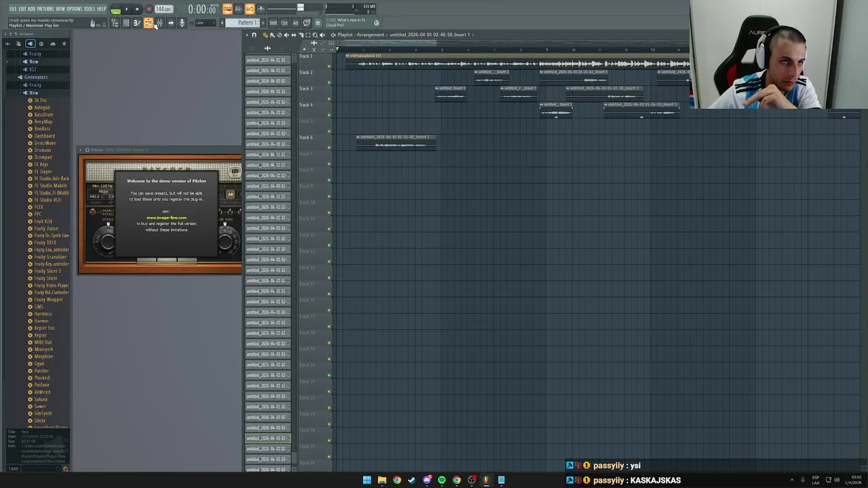868x488 pixels.
Task: Click the arrow icon next to Mixer button
Action: tap(171, 23)
